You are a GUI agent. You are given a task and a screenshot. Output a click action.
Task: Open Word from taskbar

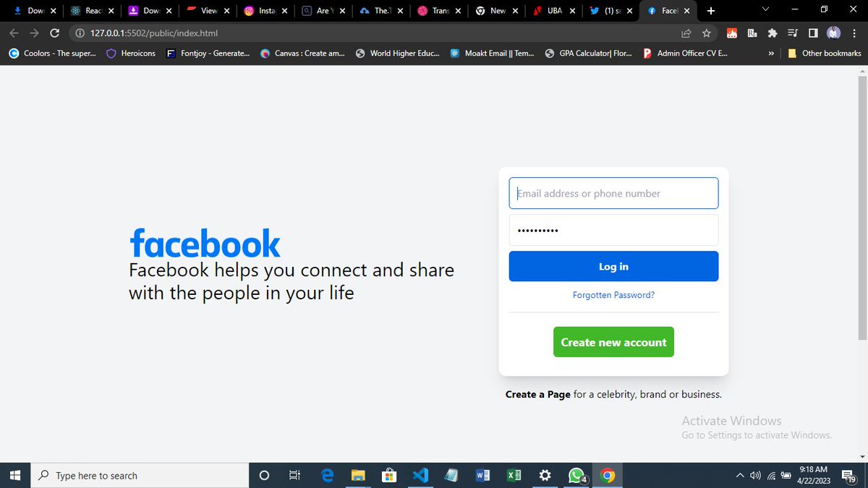click(x=482, y=476)
